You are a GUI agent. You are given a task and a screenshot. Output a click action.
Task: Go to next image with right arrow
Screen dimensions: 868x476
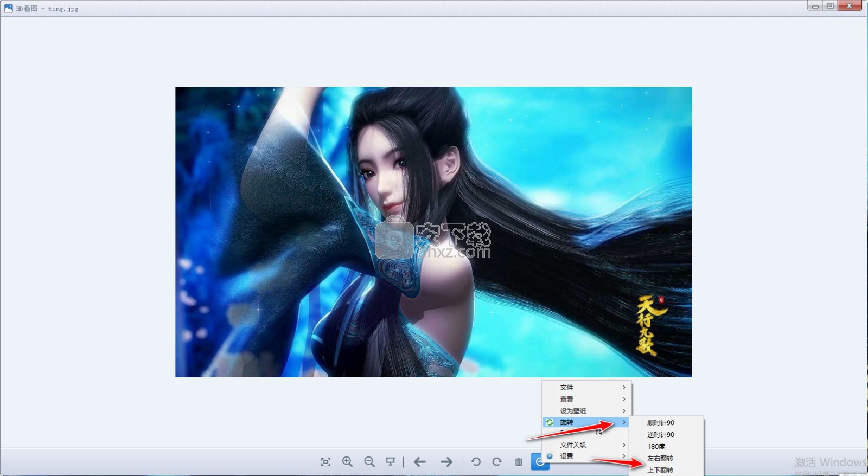(x=446, y=462)
